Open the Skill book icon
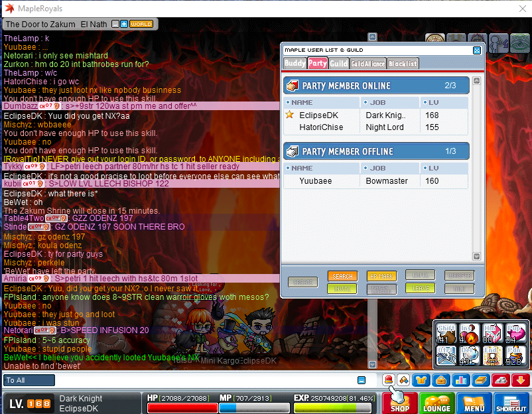Screen dimensions: 532x414 point(480,380)
